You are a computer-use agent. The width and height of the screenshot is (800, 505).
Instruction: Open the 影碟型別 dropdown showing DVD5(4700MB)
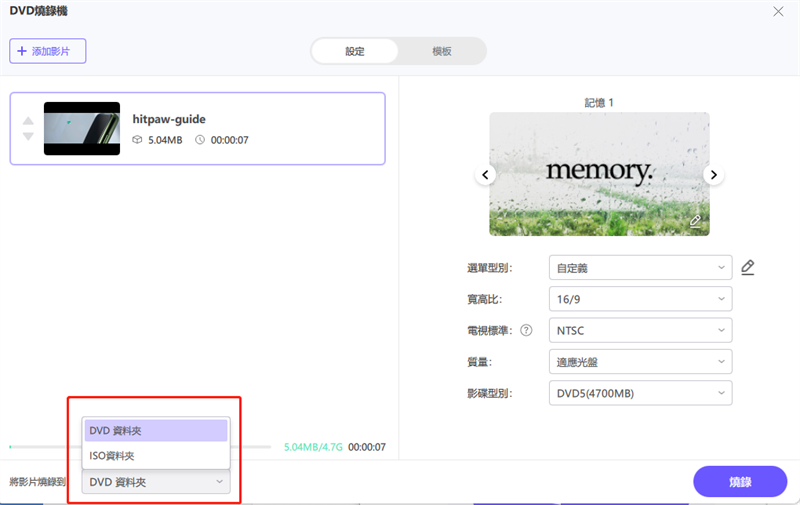(x=640, y=393)
